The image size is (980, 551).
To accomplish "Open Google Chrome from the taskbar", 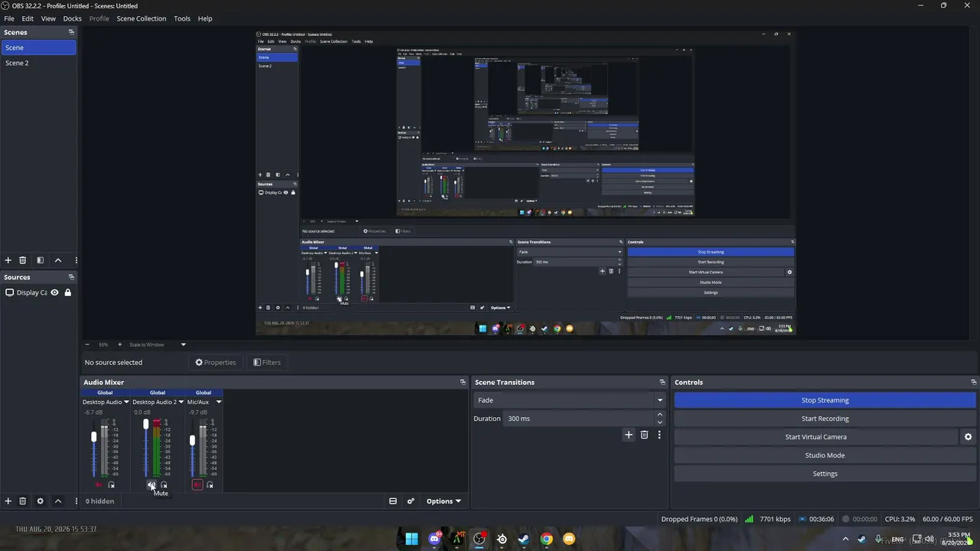I will click(547, 540).
